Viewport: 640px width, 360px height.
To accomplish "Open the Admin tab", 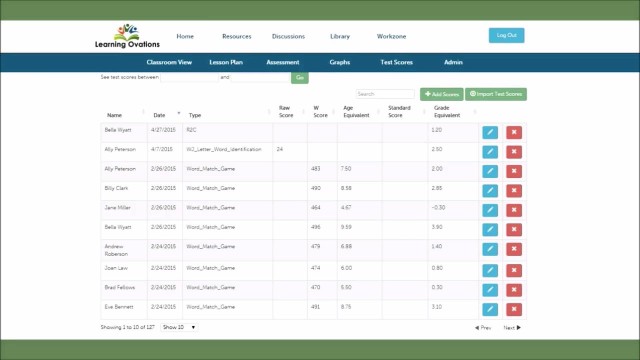I will pyautogui.click(x=453, y=62).
